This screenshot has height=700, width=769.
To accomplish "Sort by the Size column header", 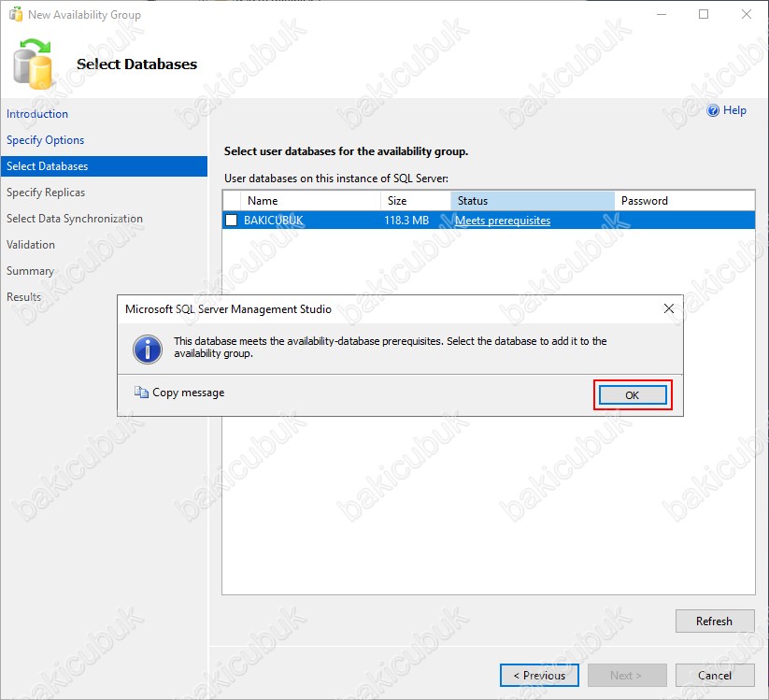I will [416, 201].
